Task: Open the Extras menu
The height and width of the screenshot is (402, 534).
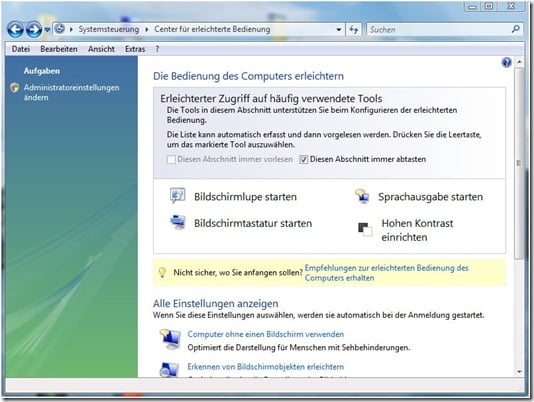Action: pos(135,49)
